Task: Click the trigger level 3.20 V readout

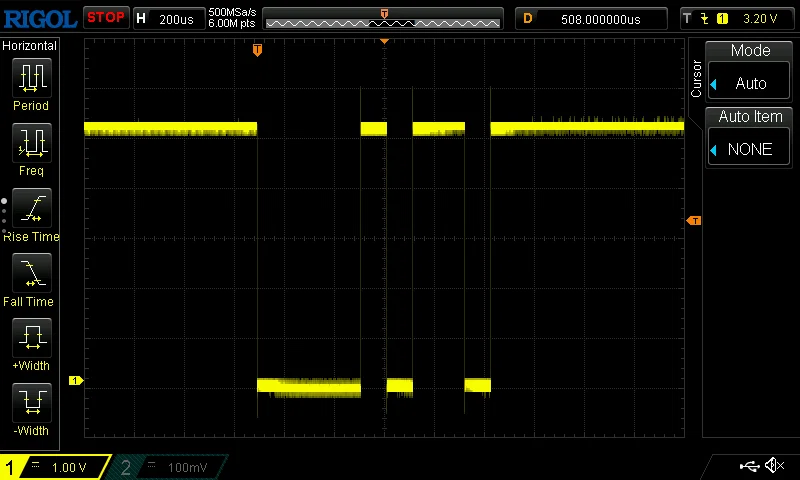Action: click(760, 19)
